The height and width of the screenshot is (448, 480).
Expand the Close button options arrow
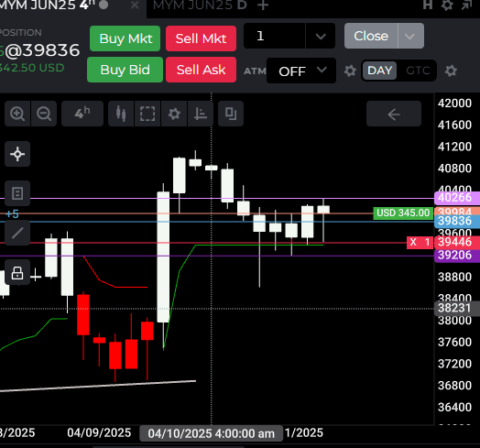click(410, 36)
